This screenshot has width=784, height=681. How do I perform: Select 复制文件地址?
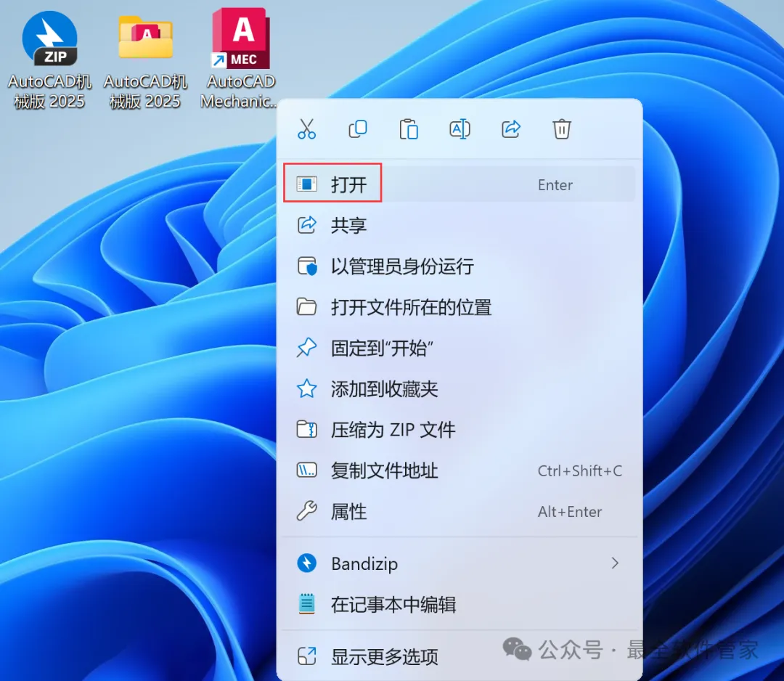pos(459,470)
